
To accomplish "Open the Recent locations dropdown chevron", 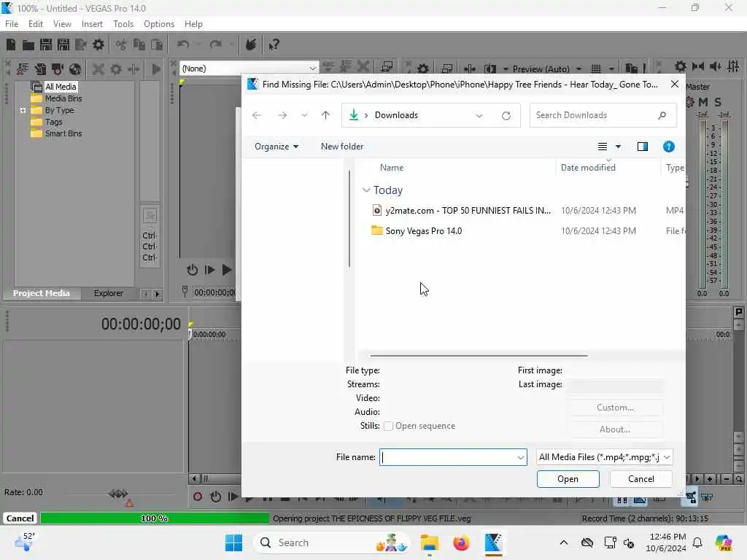I will (x=304, y=115).
